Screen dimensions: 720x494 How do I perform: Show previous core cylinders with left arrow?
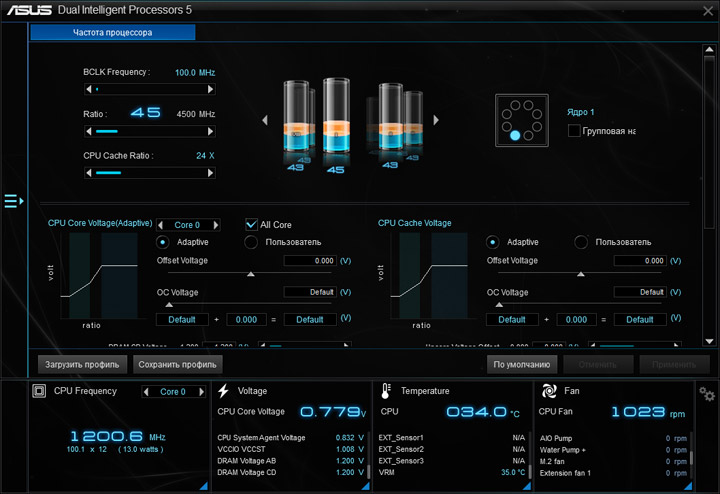coord(265,120)
